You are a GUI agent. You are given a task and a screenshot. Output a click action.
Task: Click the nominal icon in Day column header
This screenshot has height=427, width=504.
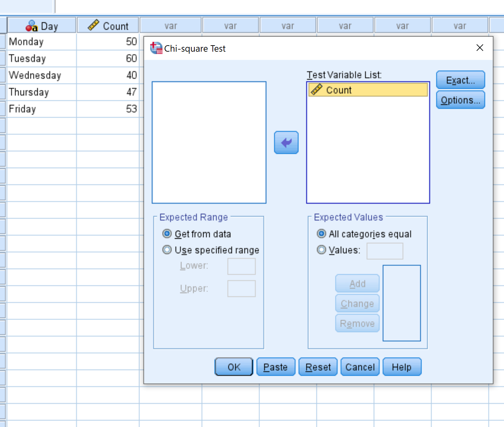coord(32,26)
